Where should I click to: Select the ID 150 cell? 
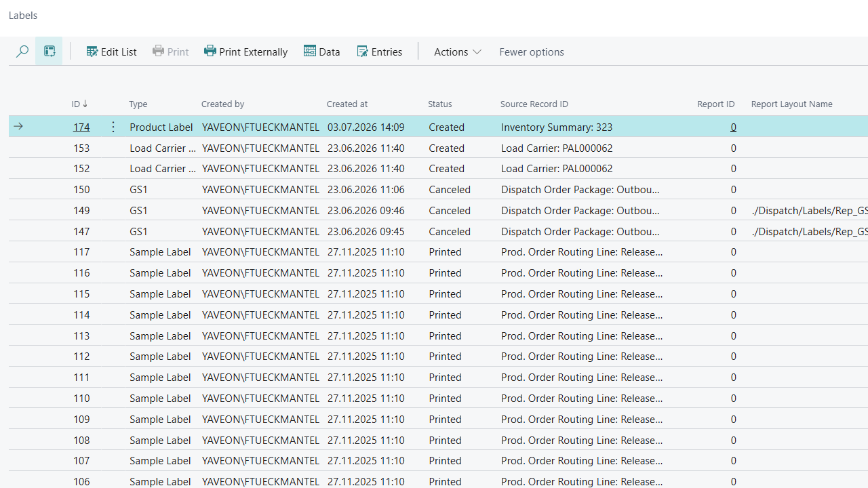81,189
